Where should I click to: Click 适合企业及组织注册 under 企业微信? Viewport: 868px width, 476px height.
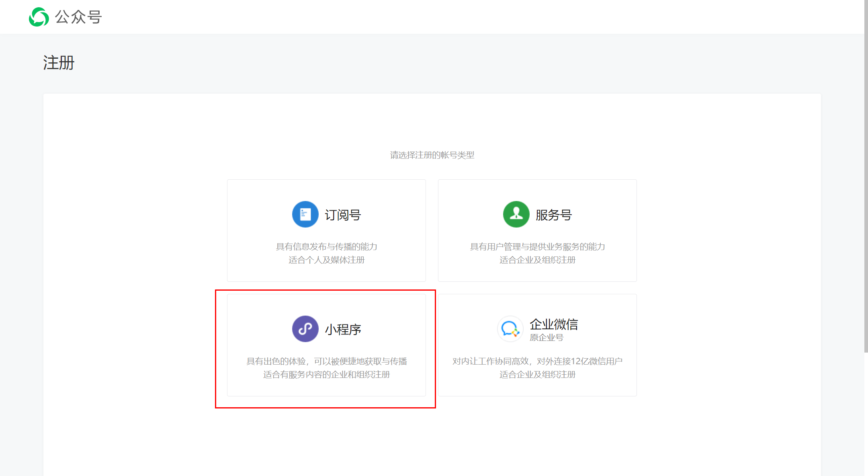point(537,375)
